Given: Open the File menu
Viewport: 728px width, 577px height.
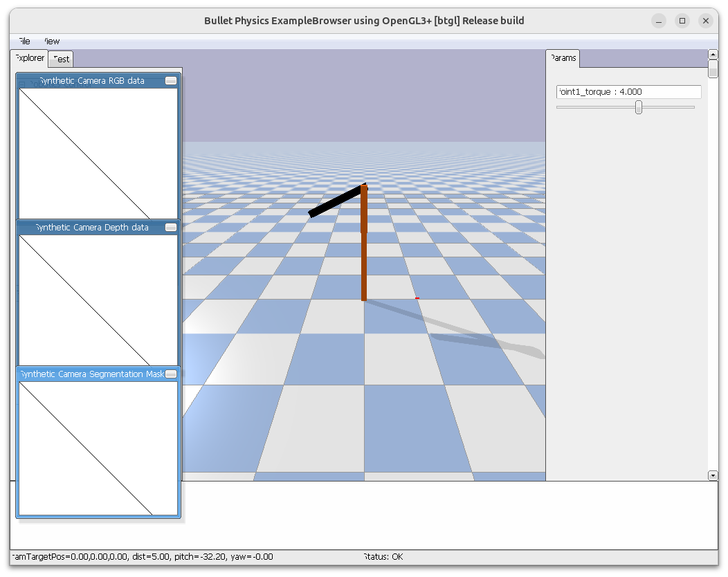Looking at the screenshot, I should pyautogui.click(x=24, y=42).
